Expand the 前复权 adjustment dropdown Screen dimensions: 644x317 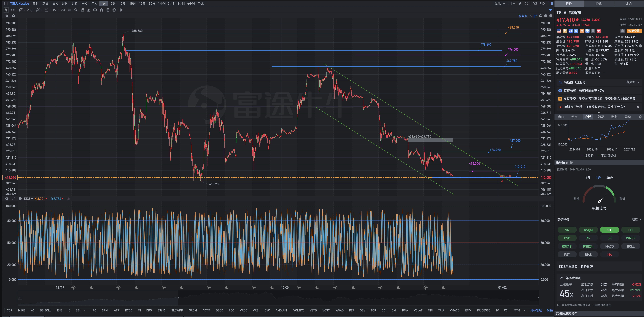click(525, 16)
